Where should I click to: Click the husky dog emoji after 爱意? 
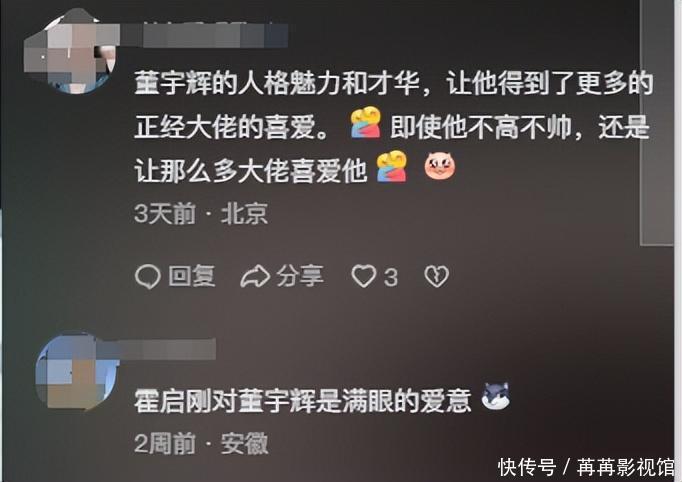click(496, 396)
